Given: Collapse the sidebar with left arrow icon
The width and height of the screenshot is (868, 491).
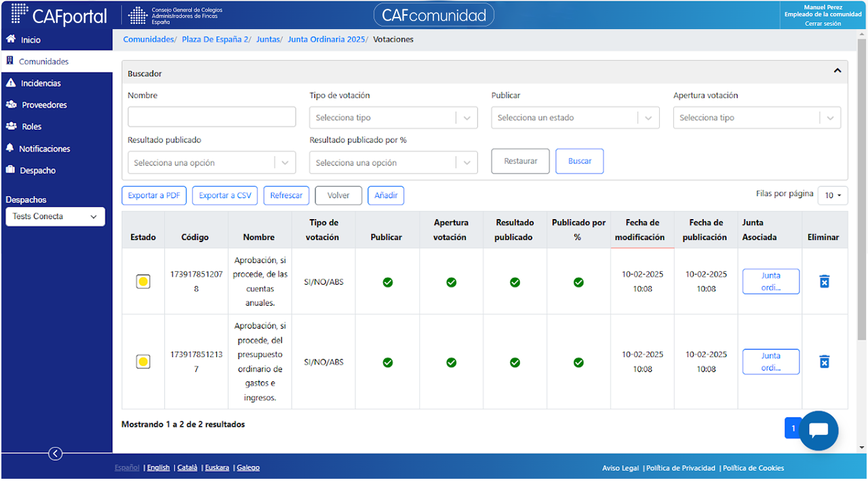Looking at the screenshot, I should coord(56,454).
